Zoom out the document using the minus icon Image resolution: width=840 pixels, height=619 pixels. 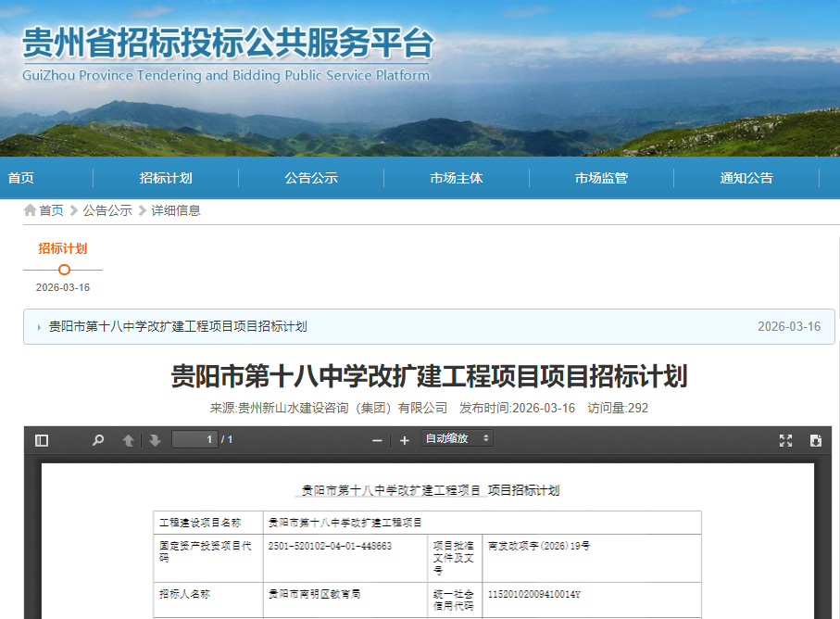point(376,440)
